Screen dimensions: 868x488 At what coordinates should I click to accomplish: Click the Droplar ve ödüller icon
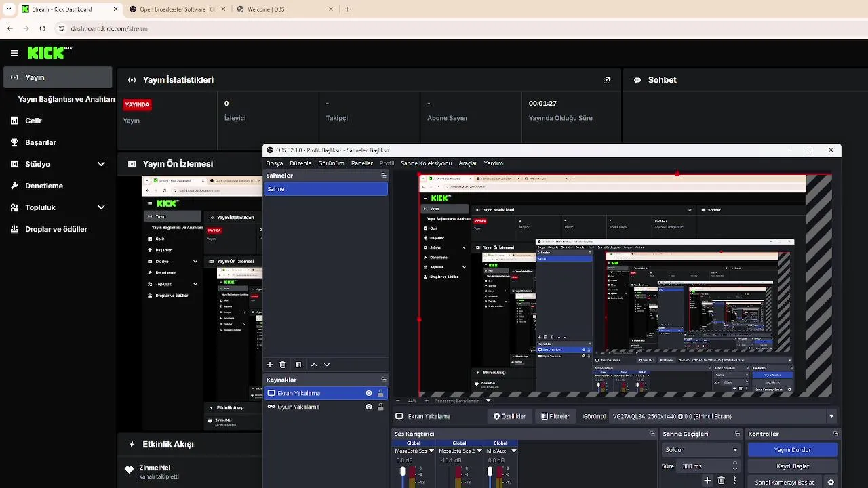14,229
